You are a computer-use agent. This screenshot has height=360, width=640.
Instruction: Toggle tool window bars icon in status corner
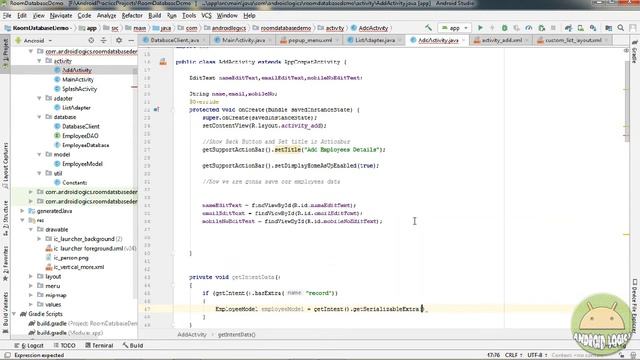tap(7, 356)
